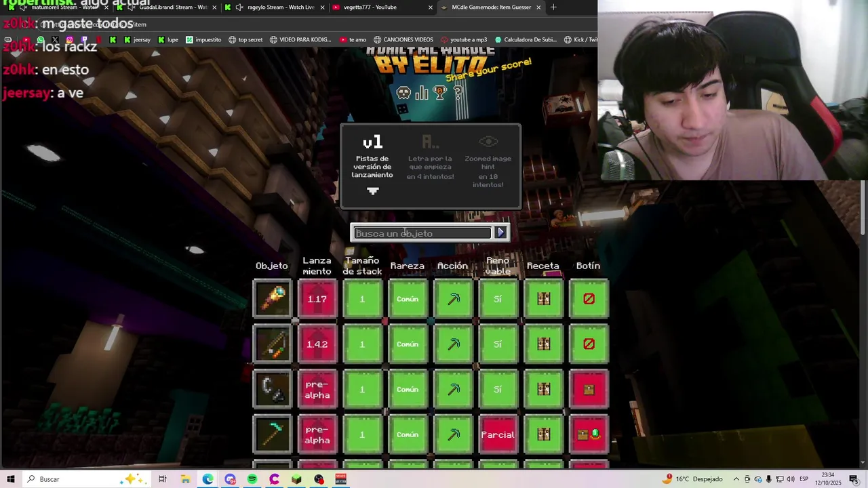Click the 1.4.2 guess item thumbnail

[272, 344]
